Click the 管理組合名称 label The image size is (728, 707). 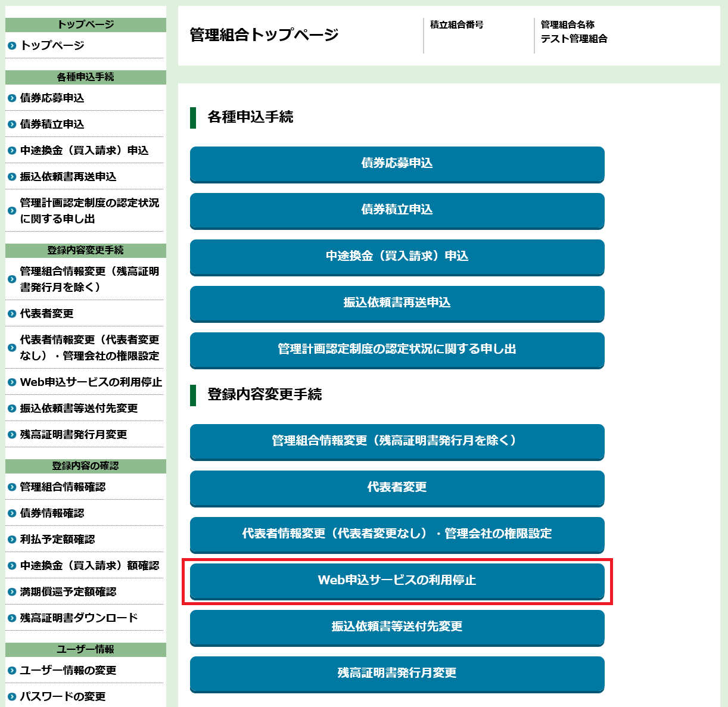pyautogui.click(x=568, y=24)
